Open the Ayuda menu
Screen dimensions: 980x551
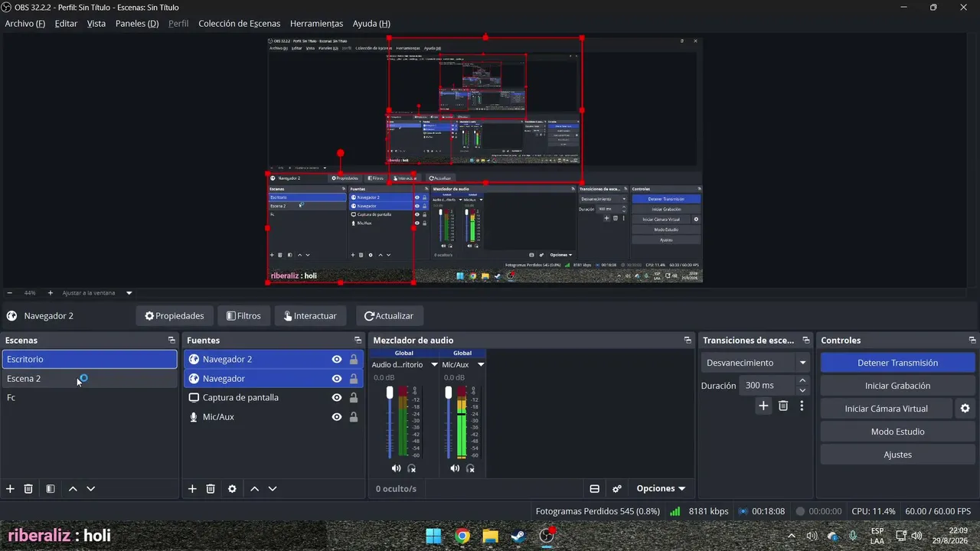(x=371, y=24)
